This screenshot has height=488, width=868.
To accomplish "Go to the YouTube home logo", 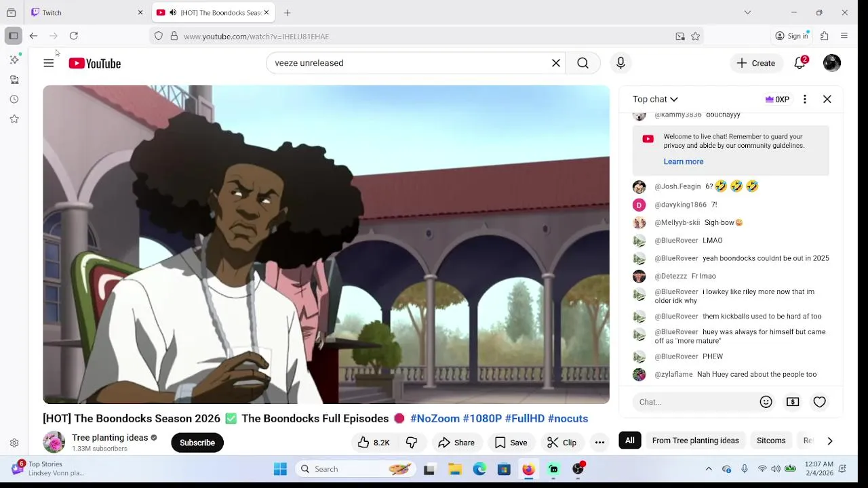I will pos(94,63).
